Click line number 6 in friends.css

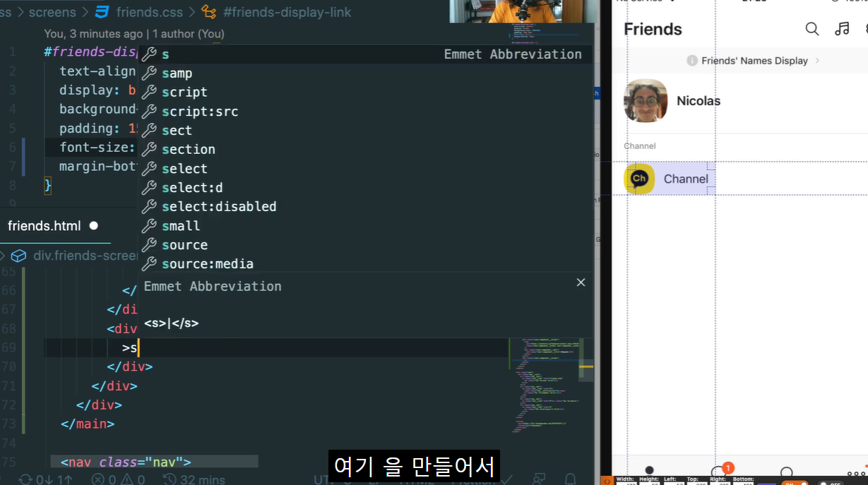coord(13,148)
